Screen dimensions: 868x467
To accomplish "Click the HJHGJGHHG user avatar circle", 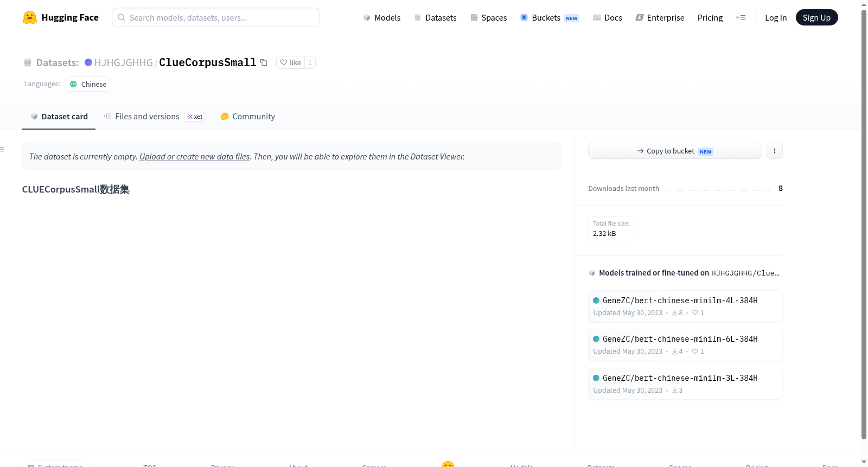I will [88, 62].
